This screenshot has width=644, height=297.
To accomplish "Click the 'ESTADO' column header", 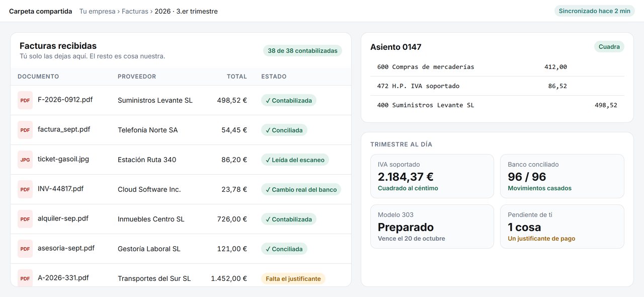I will pos(274,77).
